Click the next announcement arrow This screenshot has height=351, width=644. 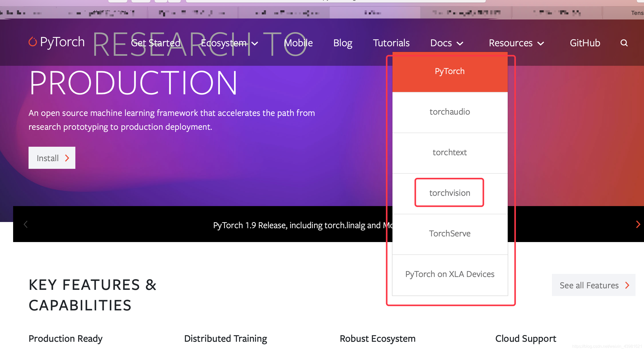coord(638,224)
